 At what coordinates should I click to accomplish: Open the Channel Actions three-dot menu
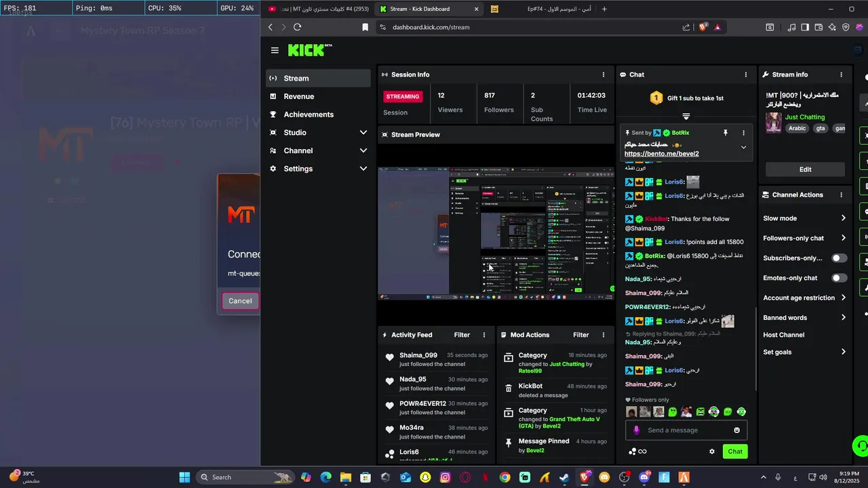(842, 195)
